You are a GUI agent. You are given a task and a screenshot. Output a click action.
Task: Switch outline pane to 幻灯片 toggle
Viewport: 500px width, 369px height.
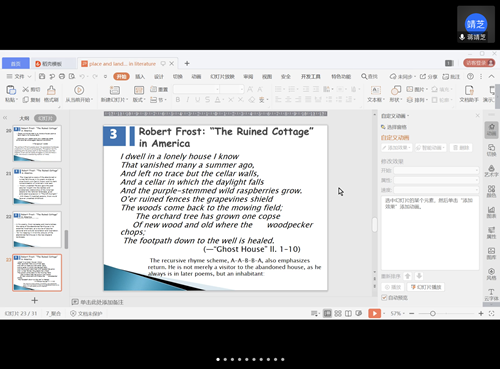[45, 118]
